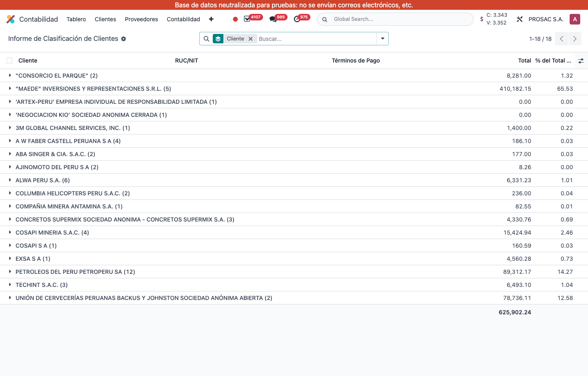588x376 pixels.
Task: Open the user avatar menu
Action: tap(575, 19)
